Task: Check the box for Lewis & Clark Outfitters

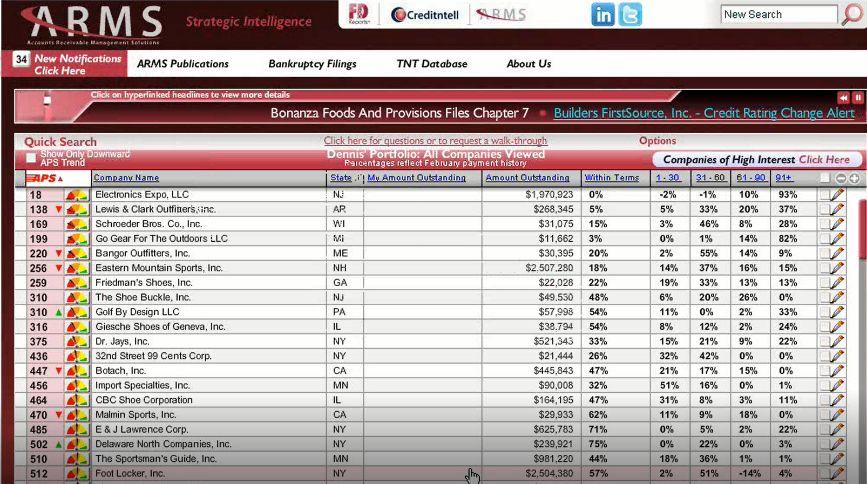Action: 824,209
